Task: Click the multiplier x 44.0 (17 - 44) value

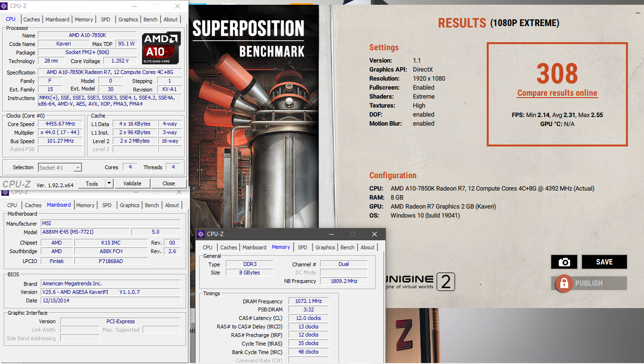Action: [x=60, y=133]
